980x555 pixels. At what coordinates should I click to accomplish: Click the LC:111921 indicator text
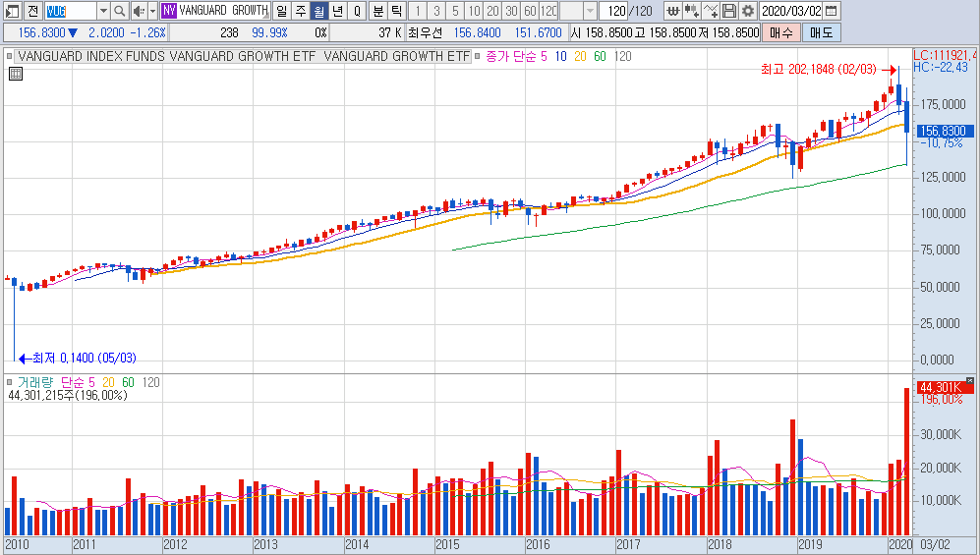point(944,56)
